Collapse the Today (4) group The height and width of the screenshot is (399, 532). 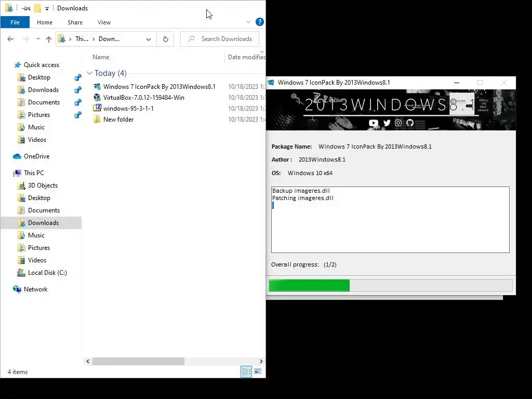tap(89, 73)
